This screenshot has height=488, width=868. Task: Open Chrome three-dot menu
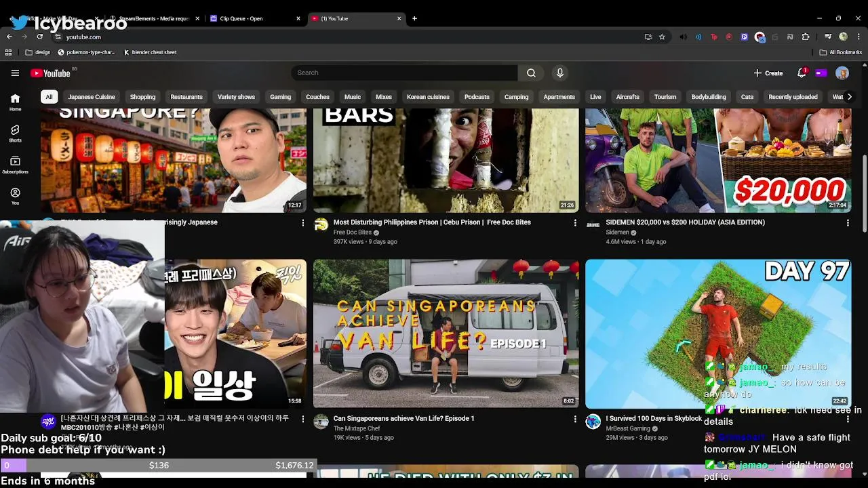point(859,37)
